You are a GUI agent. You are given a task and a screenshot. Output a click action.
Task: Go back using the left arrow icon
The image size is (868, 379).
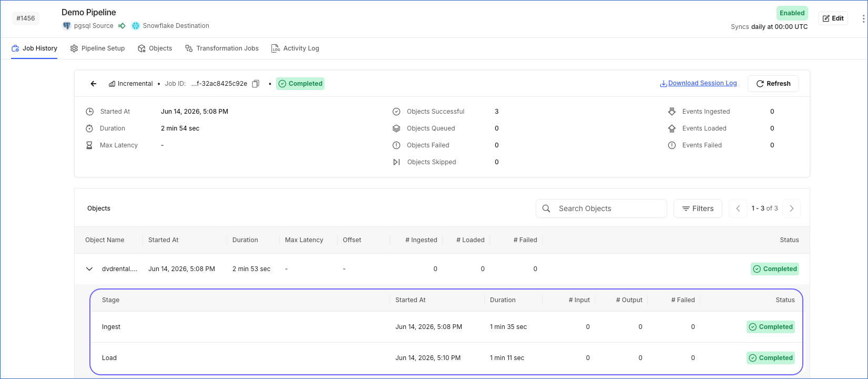94,84
